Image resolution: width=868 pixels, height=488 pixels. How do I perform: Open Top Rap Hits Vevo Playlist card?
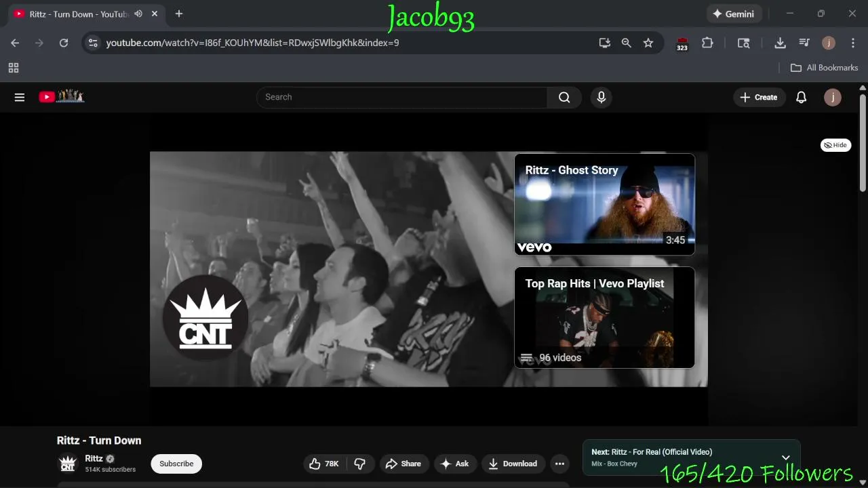click(604, 317)
